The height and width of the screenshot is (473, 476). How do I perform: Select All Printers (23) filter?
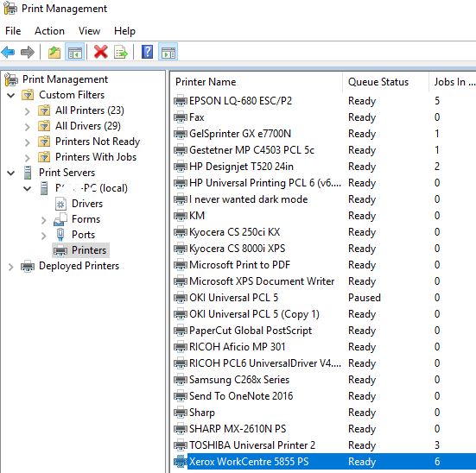click(90, 110)
